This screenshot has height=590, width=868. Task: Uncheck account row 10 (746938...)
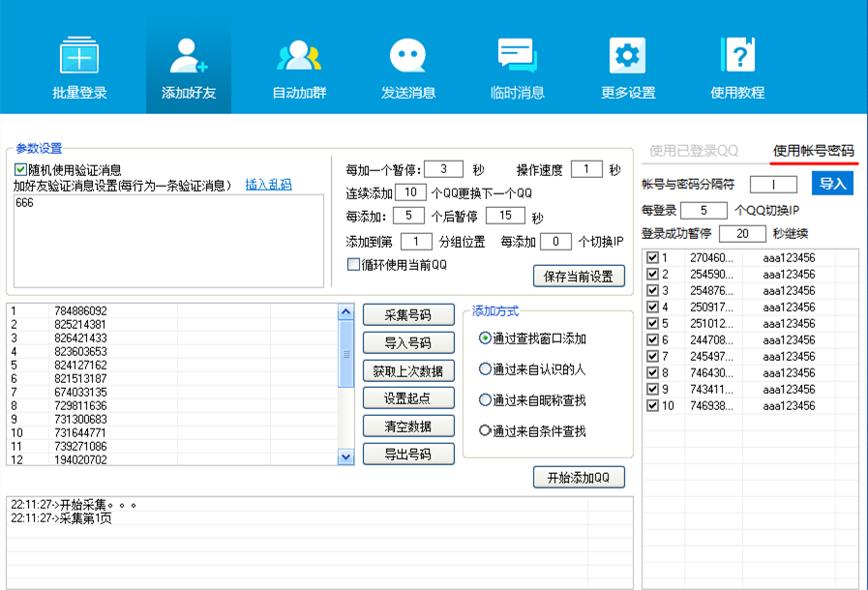[x=652, y=405]
